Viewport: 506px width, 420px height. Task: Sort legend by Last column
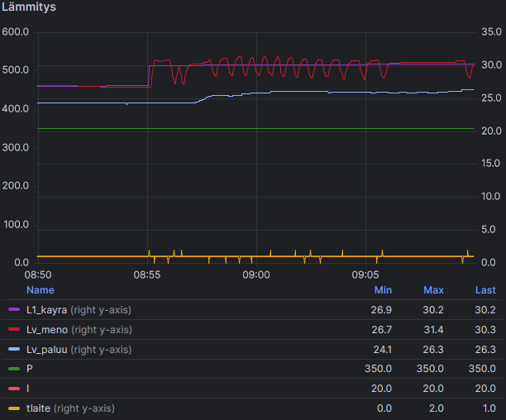pyautogui.click(x=485, y=290)
